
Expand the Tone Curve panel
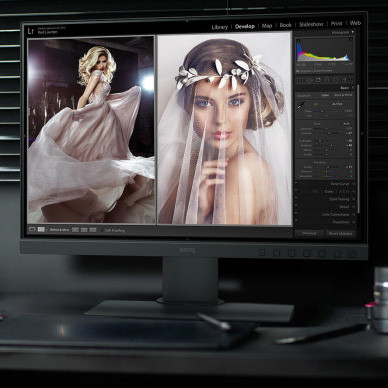(x=353, y=184)
